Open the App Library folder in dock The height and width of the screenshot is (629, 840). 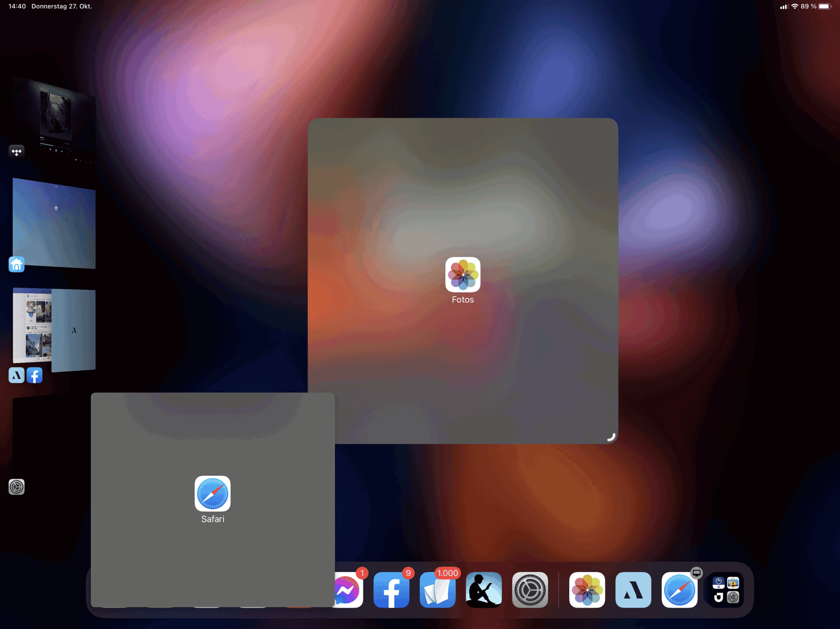click(x=726, y=590)
